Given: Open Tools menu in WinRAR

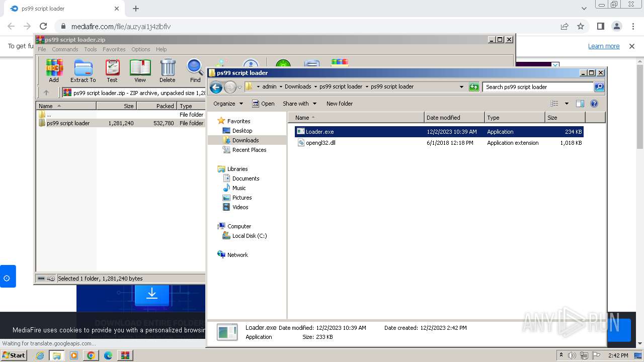Looking at the screenshot, I should [91, 49].
